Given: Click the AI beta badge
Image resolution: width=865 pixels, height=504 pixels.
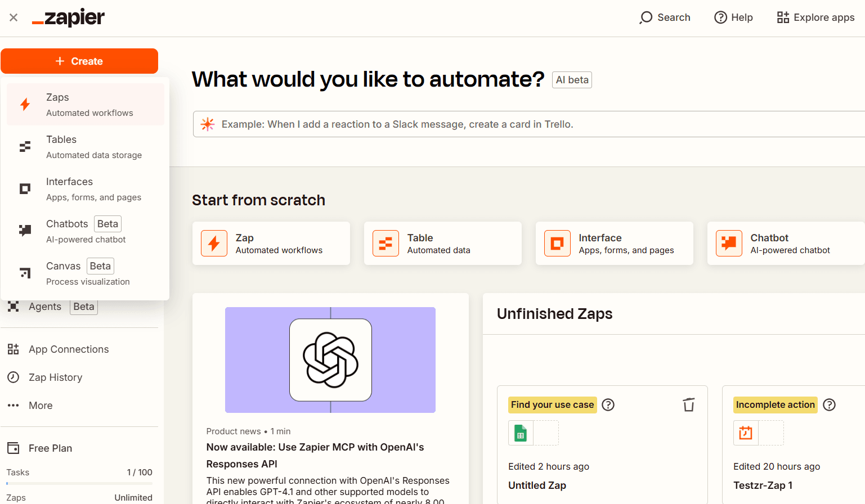Looking at the screenshot, I should [x=572, y=80].
